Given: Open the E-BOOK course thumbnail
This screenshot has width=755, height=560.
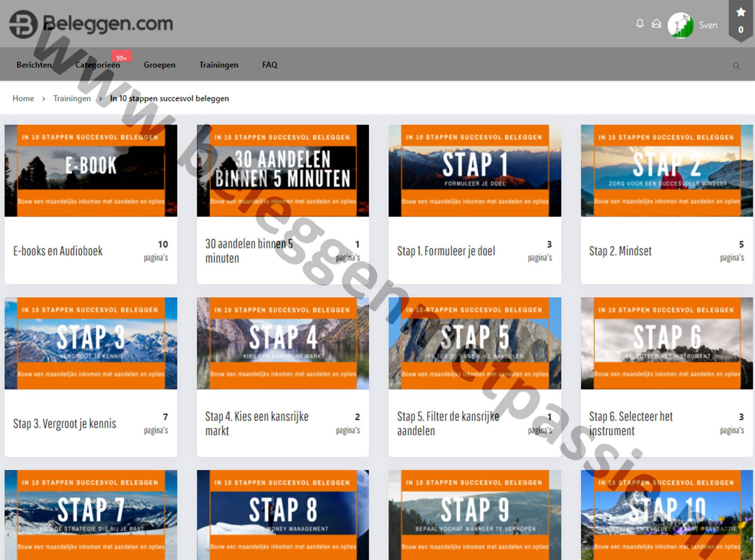Looking at the screenshot, I should (x=91, y=171).
